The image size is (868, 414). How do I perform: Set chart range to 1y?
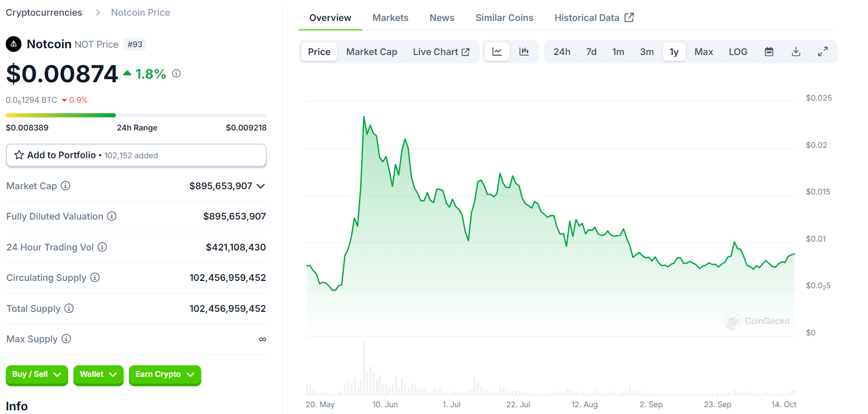coord(674,51)
